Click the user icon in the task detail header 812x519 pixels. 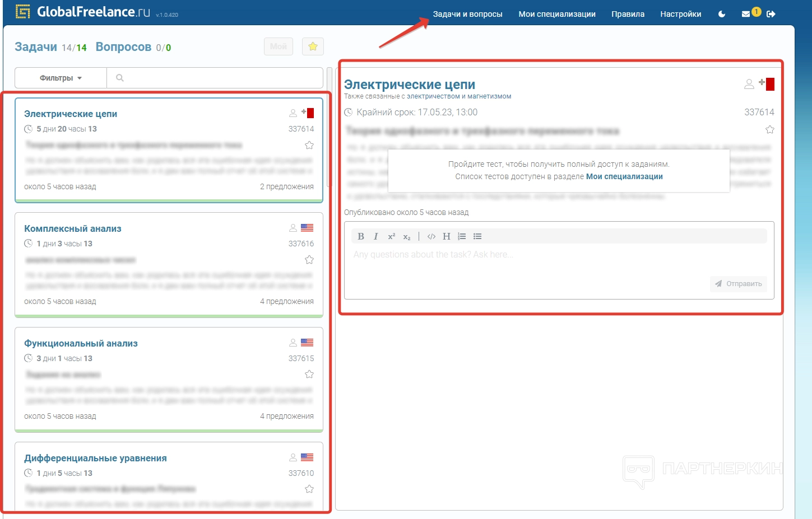pos(749,84)
